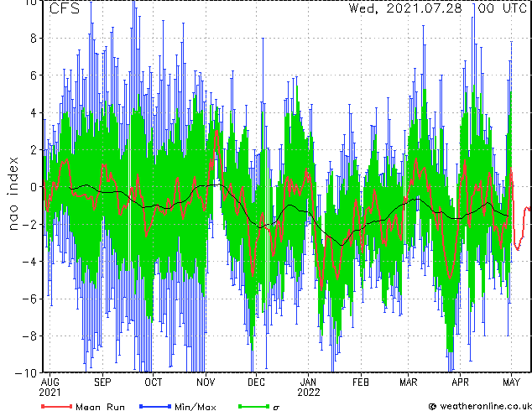Screen dimensions: 532x411
Task: Click the SEP month label
Action: click(x=102, y=382)
